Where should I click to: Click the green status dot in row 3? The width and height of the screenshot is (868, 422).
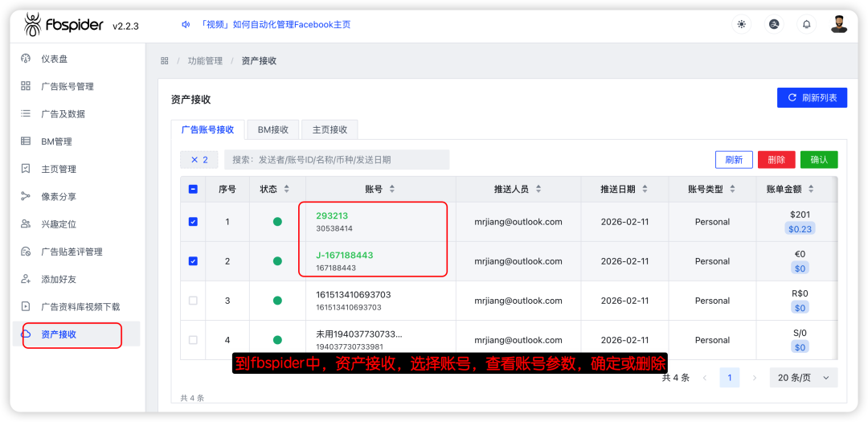(277, 301)
